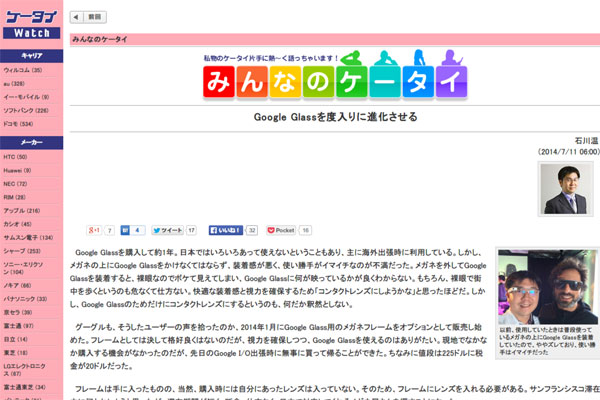Click the Hatena bookmark count 4
Screen dimensions: 600x400
tap(137, 230)
